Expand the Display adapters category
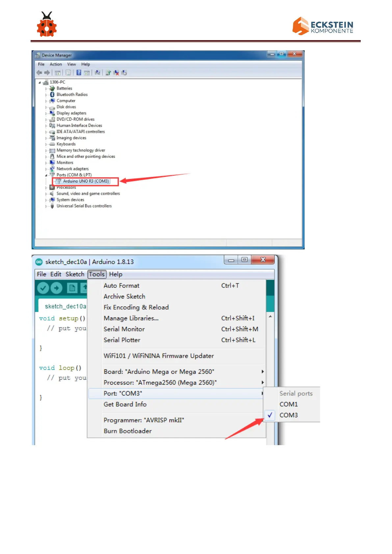 point(46,113)
